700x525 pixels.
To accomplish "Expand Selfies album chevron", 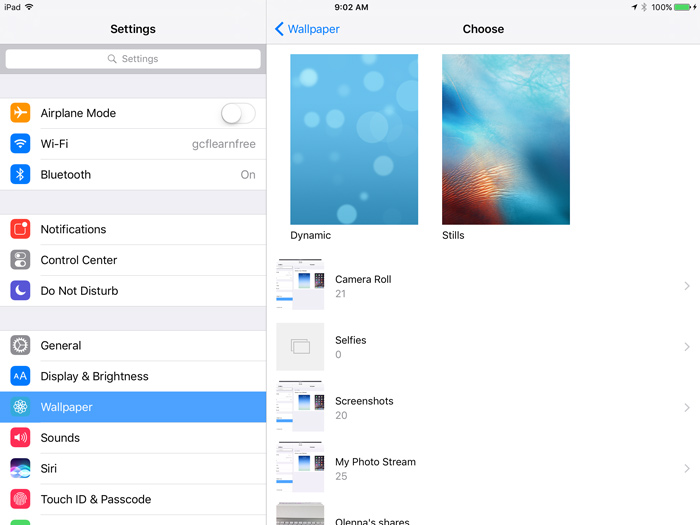I will click(x=687, y=347).
